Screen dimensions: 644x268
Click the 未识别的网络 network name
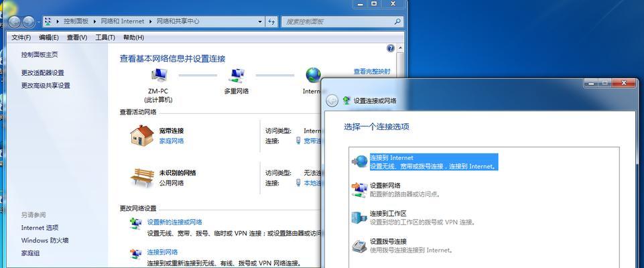(x=178, y=173)
